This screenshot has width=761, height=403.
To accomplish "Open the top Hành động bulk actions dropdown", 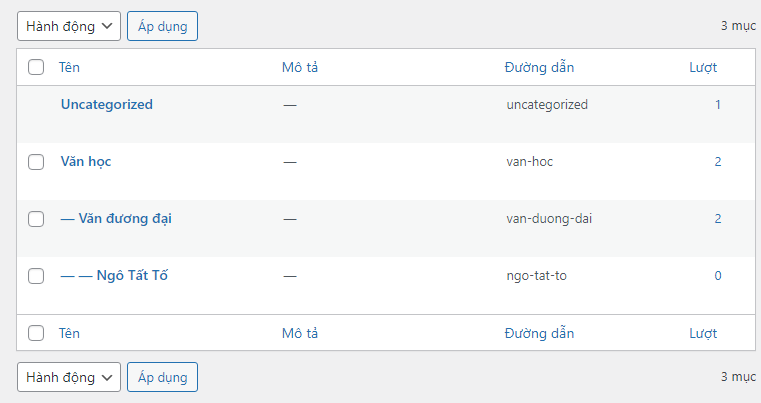I will pos(68,26).
